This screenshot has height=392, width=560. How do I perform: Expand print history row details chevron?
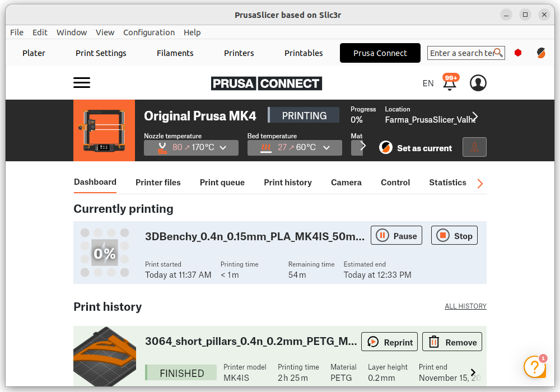point(473,372)
